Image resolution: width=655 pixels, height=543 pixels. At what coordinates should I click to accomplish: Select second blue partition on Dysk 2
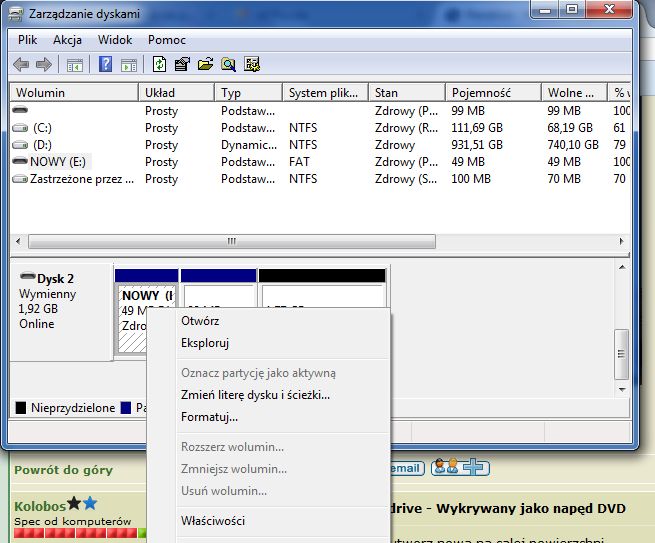[218, 288]
